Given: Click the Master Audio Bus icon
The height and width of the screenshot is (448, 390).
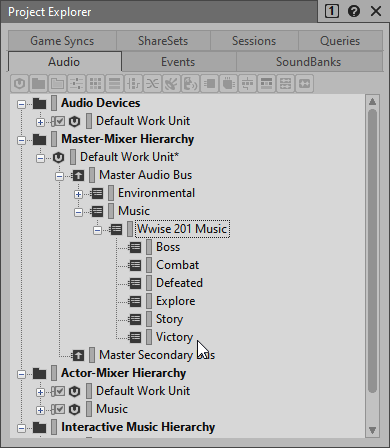Looking at the screenshot, I should click(x=78, y=175).
